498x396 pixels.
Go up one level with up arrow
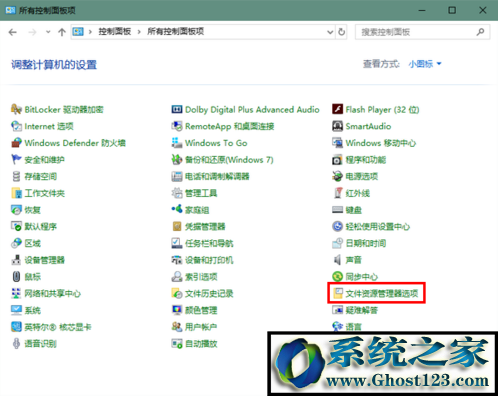point(62,32)
